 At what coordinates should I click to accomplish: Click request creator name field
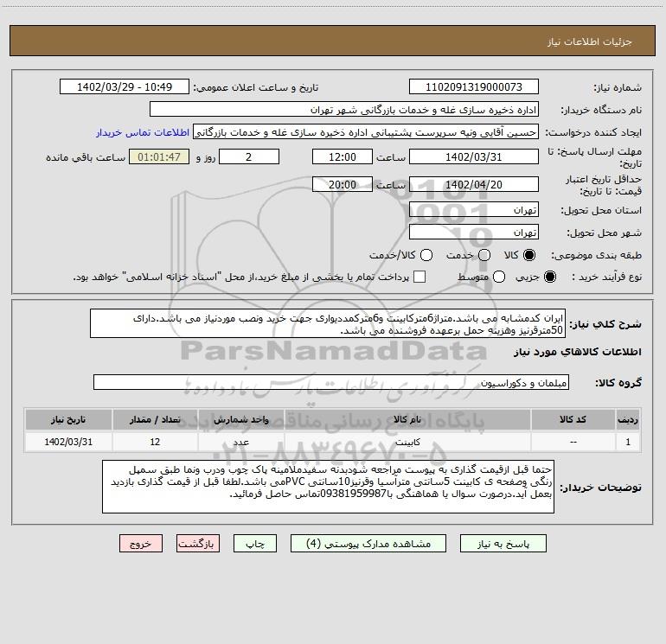366,132
